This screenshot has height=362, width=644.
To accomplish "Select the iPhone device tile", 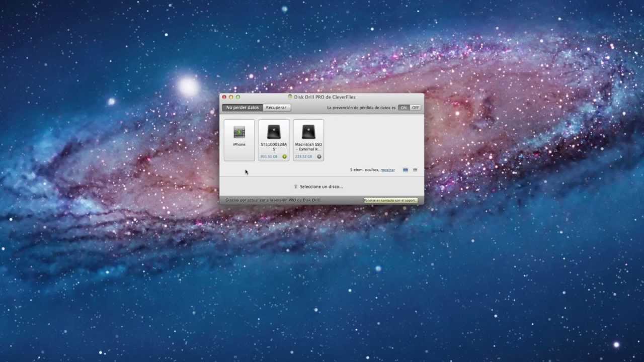I will (x=239, y=140).
